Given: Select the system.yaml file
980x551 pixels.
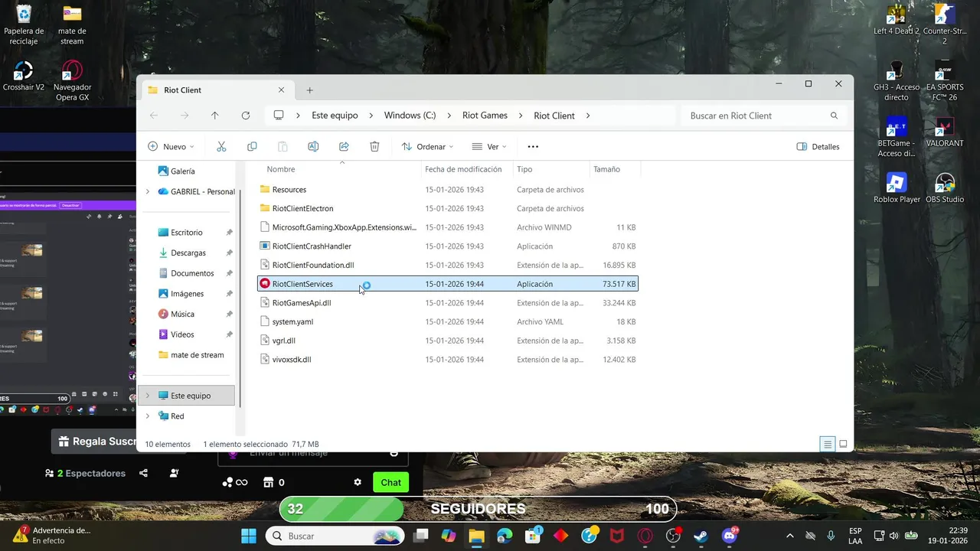Looking at the screenshot, I should click(x=448, y=321).
